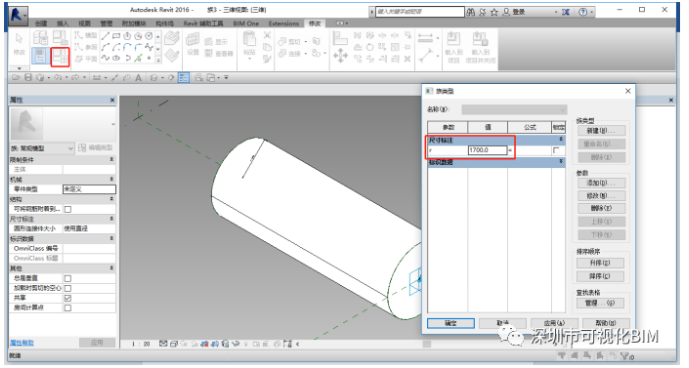
Task: Click the Move tool crossed-arrows icon
Action: point(341,56)
